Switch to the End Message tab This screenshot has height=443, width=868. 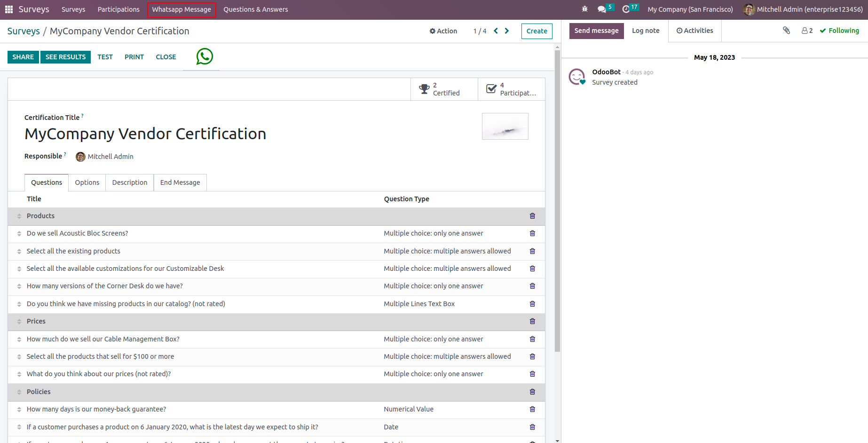[x=180, y=182]
